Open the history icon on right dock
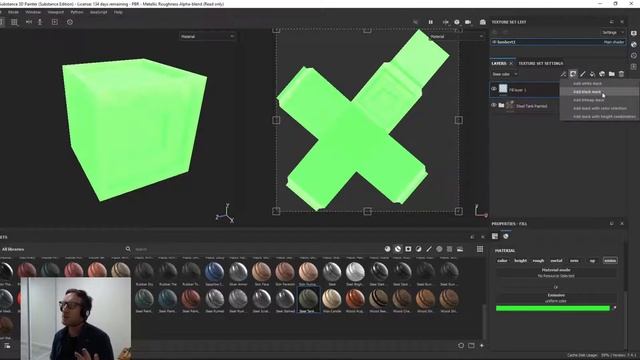The width and height of the screenshot is (640, 360). 633,56
